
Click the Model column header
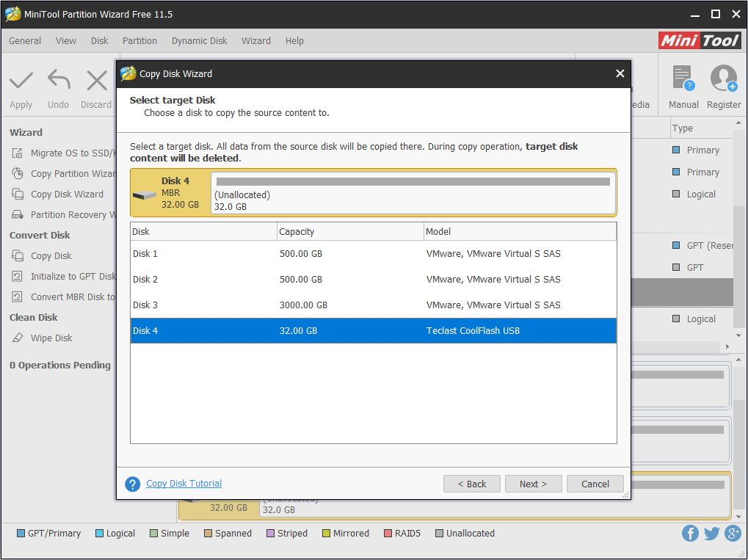click(520, 231)
